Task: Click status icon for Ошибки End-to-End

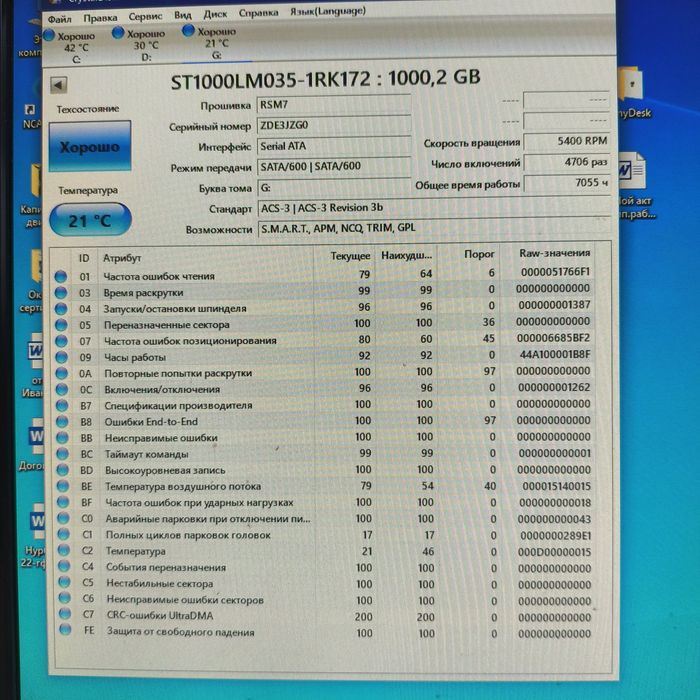Action: pos(62,421)
